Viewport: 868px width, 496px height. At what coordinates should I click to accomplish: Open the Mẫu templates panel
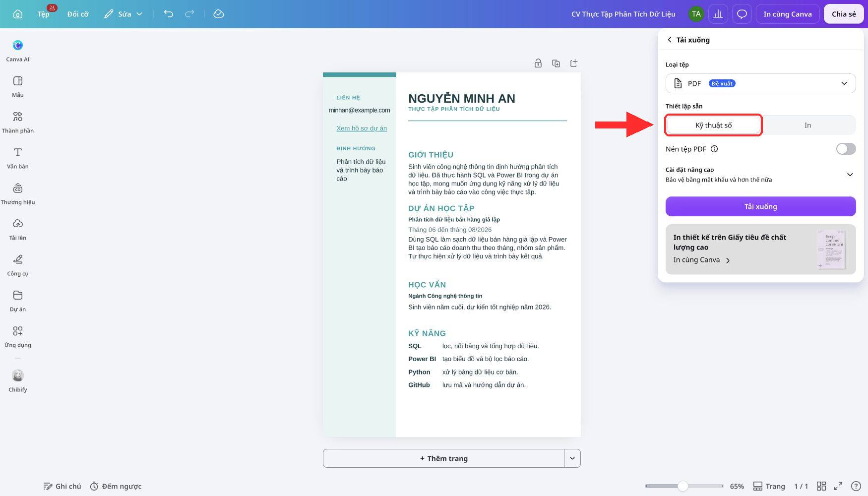[x=18, y=86]
